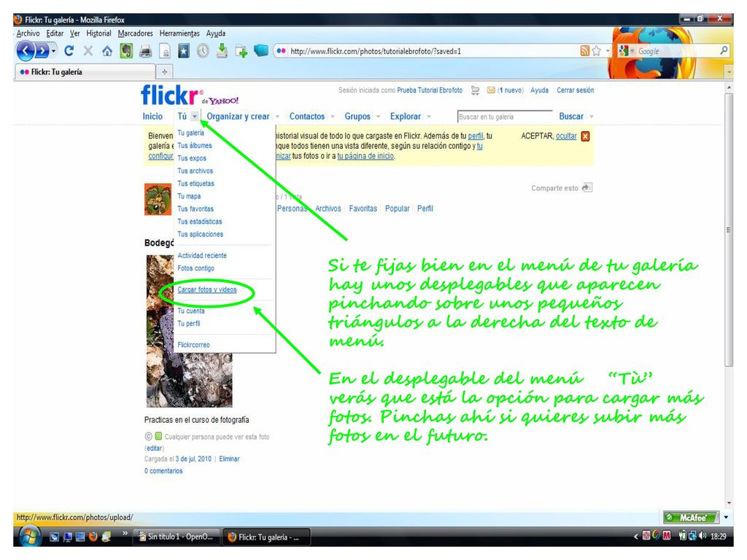
Task: Open the Bodegón photo thumbnail
Action: (x=189, y=331)
